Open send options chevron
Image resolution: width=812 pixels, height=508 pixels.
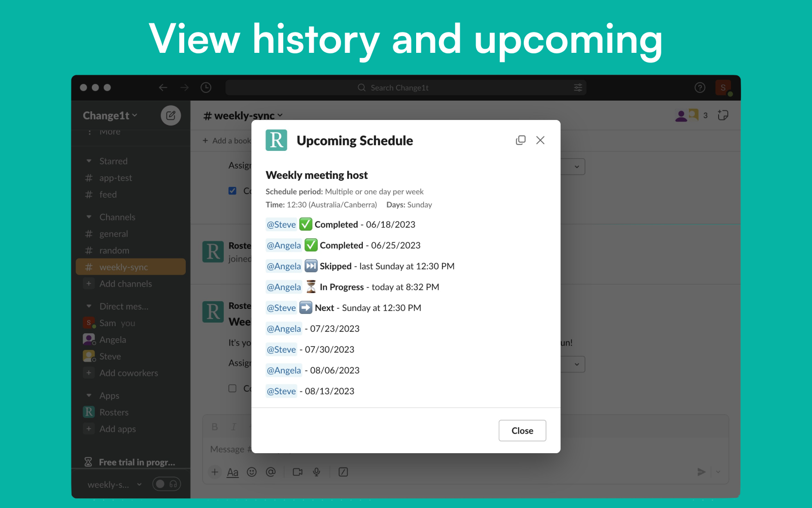point(718,472)
